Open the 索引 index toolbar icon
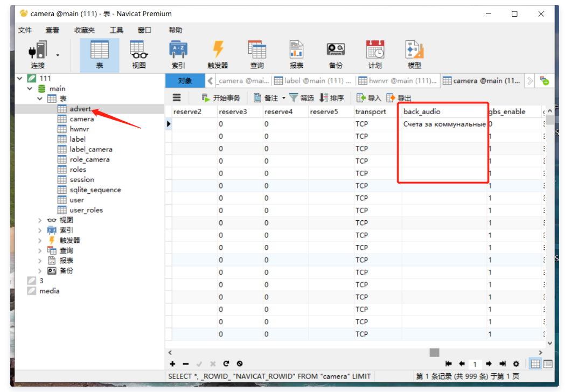 pyautogui.click(x=178, y=54)
